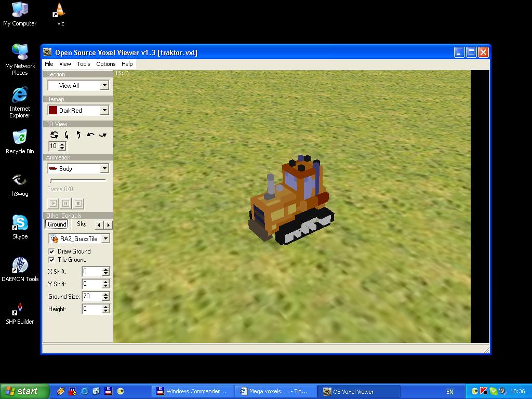
Task: Click the 3D View rotation value field showing 10
Action: (54, 146)
